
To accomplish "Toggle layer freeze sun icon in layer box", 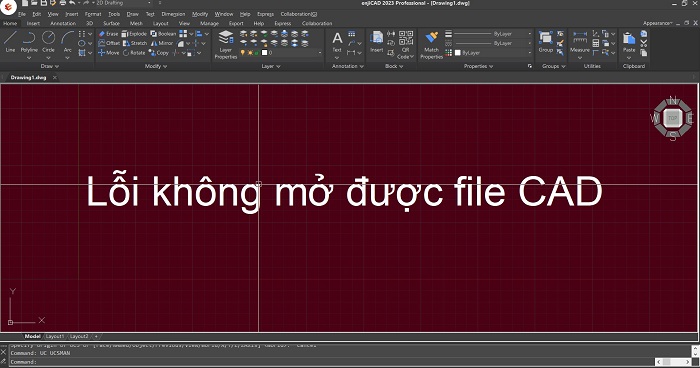I will 250,53.
